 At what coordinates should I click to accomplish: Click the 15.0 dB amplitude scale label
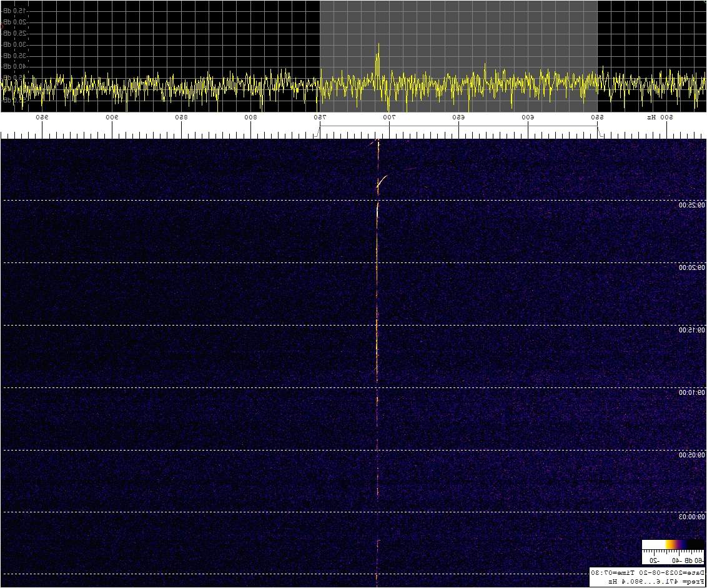(x=14, y=11)
